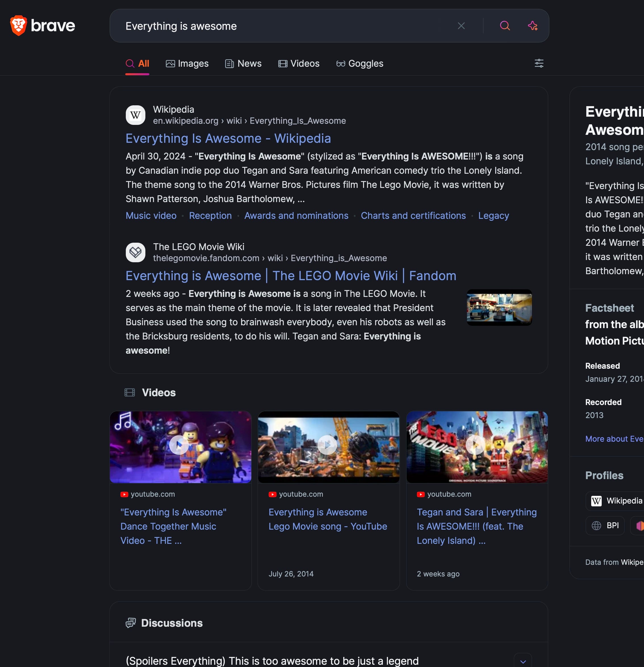Viewport: 644px width, 667px height.
Task: Play the Dance Together Music Video
Action: point(179,445)
